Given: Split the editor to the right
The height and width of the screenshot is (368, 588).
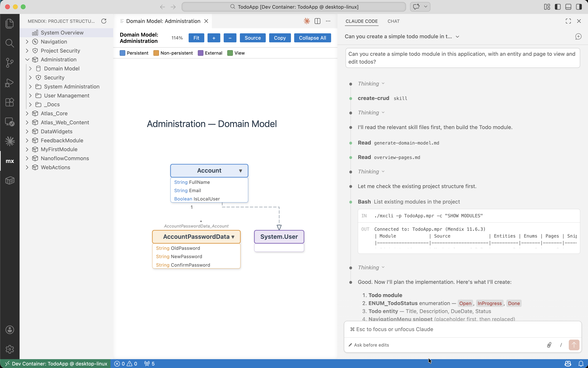Looking at the screenshot, I should tap(317, 21).
